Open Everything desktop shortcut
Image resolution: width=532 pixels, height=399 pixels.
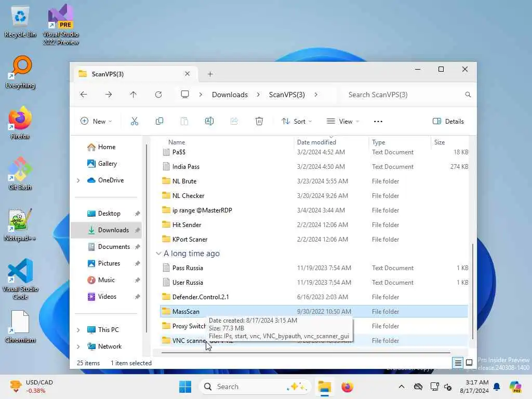click(x=20, y=72)
